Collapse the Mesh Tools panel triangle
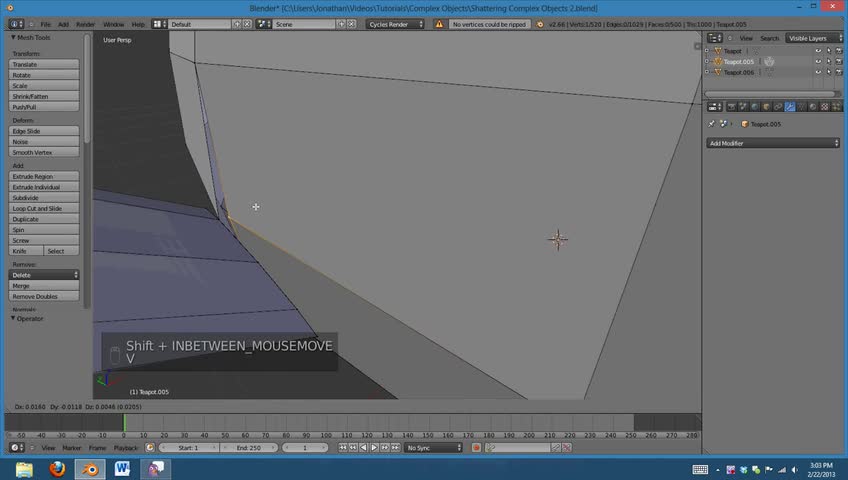This screenshot has height=480, width=848. pos(13,37)
